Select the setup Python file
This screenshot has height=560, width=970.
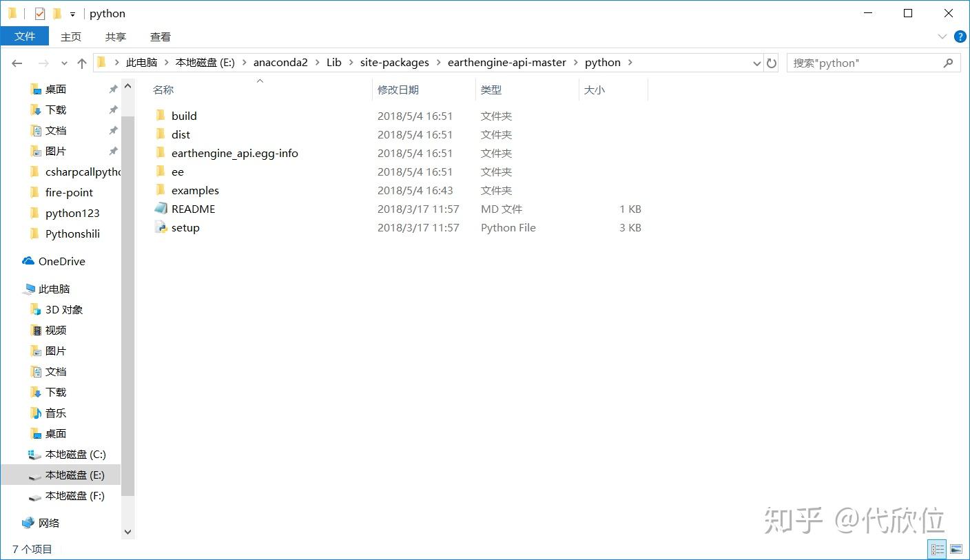click(187, 227)
